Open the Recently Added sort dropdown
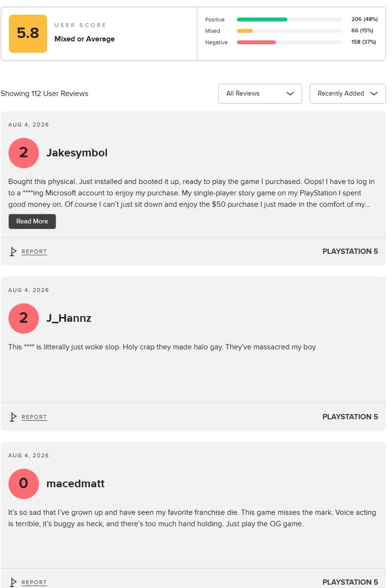The image size is (392, 588). [348, 94]
